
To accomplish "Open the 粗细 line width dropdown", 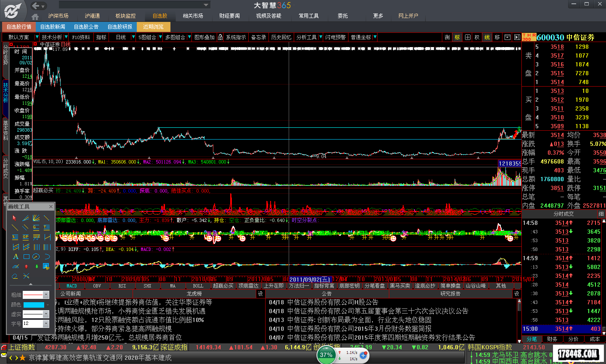I will (46, 295).
